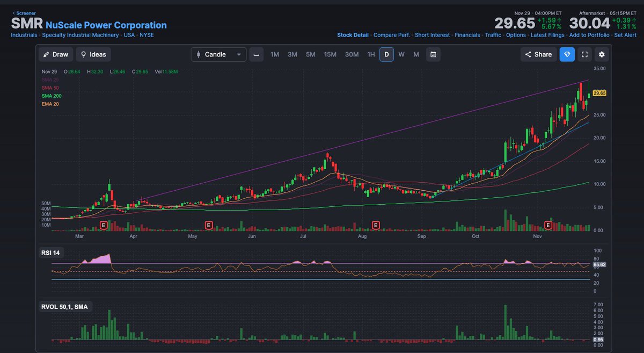Open the Stock Detail tab

(353, 35)
